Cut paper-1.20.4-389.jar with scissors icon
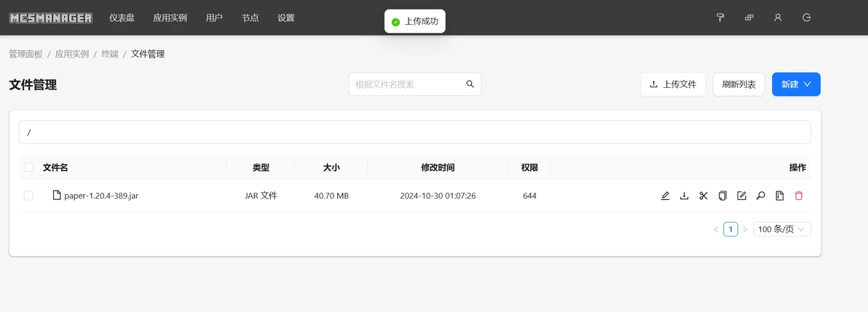Screen dimensions: 868x312 [703, 196]
